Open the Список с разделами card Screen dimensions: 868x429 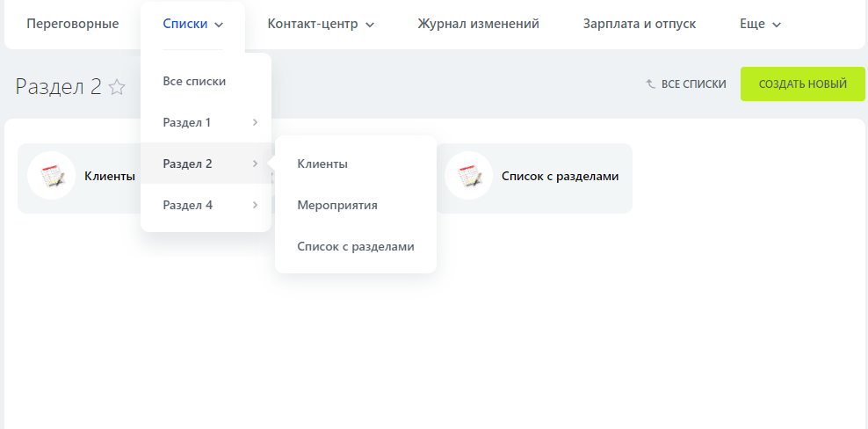tap(559, 176)
